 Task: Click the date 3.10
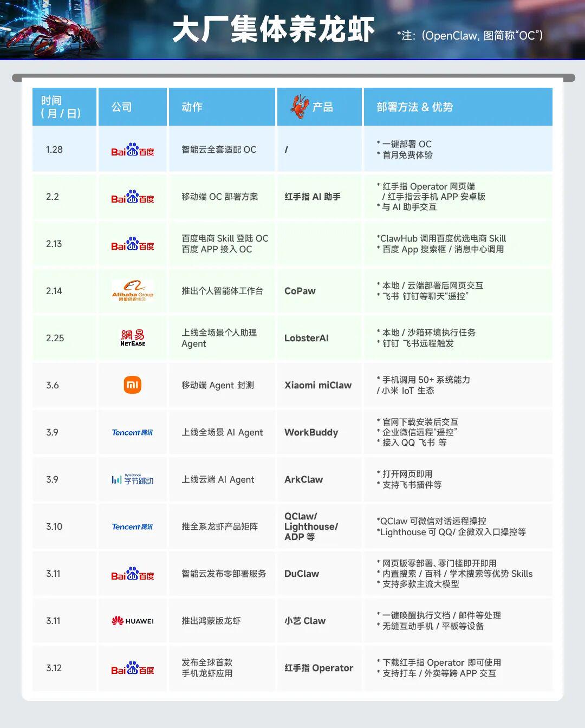[x=54, y=526]
